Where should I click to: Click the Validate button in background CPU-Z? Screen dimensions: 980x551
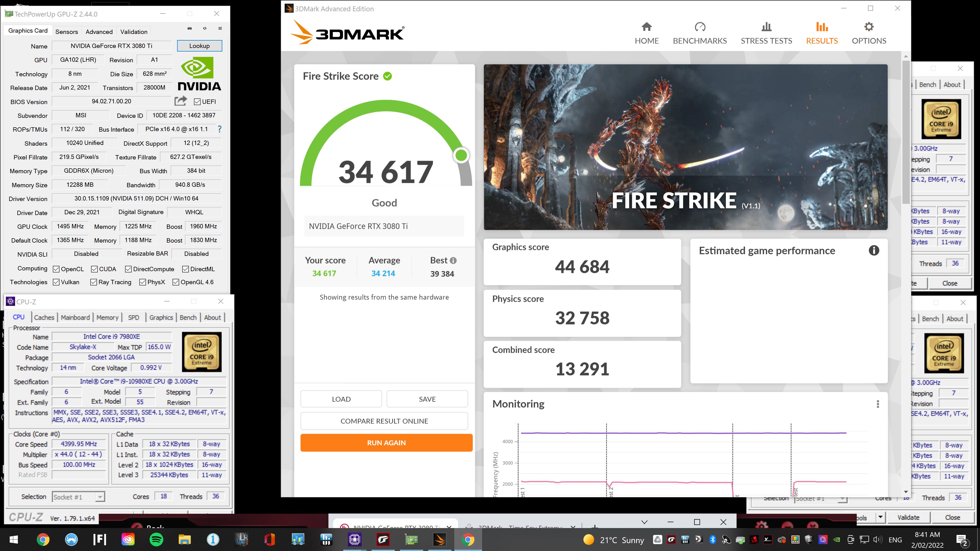pyautogui.click(x=908, y=517)
